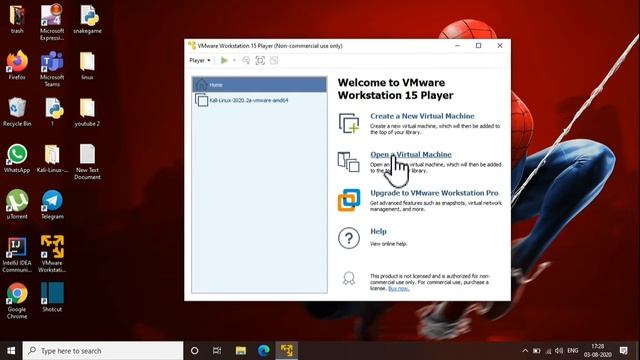Click Open a Virtual Machine link
Image resolution: width=640 pixels, height=360 pixels.
[x=411, y=154]
